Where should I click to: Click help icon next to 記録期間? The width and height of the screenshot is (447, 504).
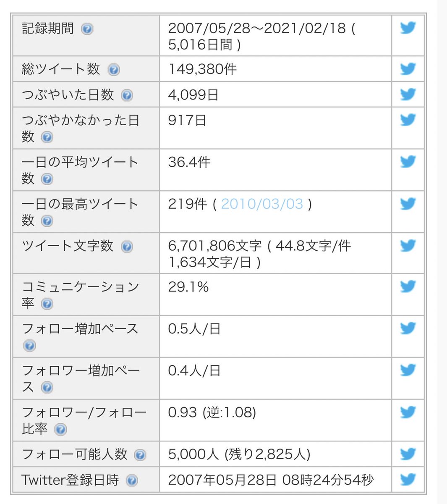(87, 29)
